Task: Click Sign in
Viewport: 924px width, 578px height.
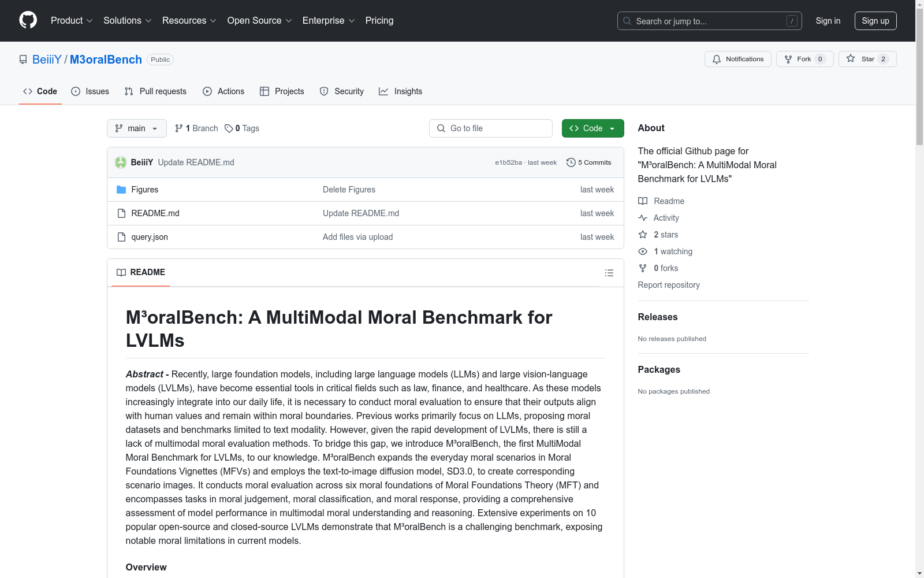Action: 828,21
